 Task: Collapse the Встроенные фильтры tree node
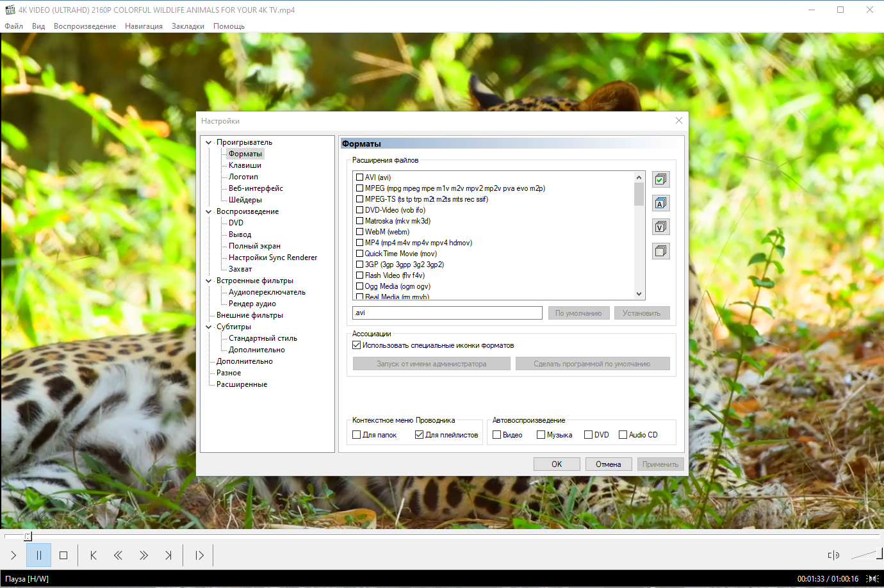[x=208, y=281]
